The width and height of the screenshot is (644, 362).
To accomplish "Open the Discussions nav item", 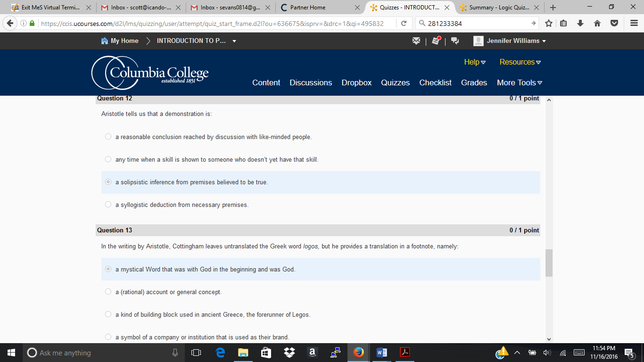I will point(311,82).
